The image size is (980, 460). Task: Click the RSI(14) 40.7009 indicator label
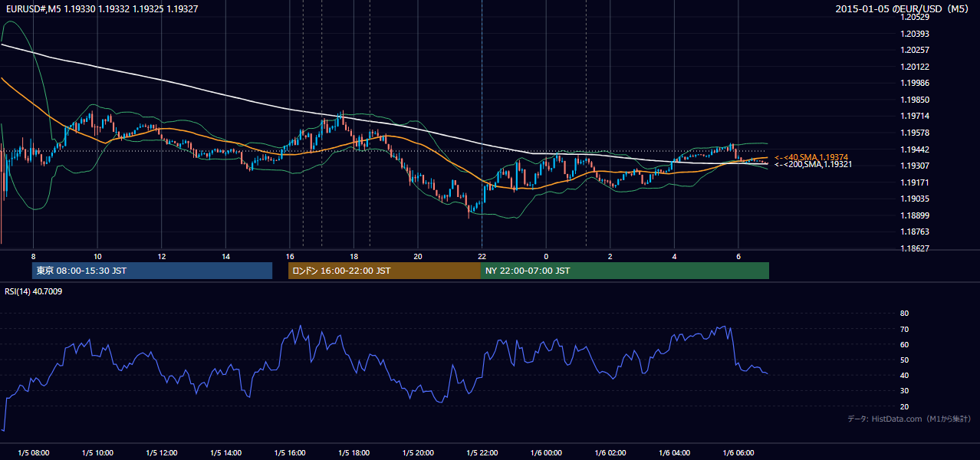(34, 291)
